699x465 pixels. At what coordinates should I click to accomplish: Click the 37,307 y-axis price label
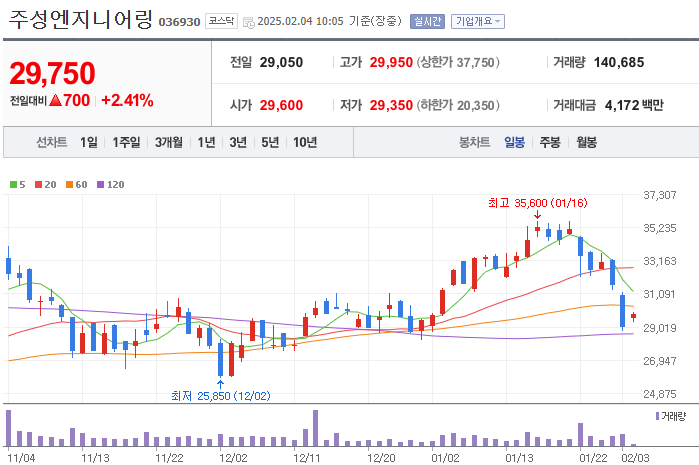[x=660, y=195]
